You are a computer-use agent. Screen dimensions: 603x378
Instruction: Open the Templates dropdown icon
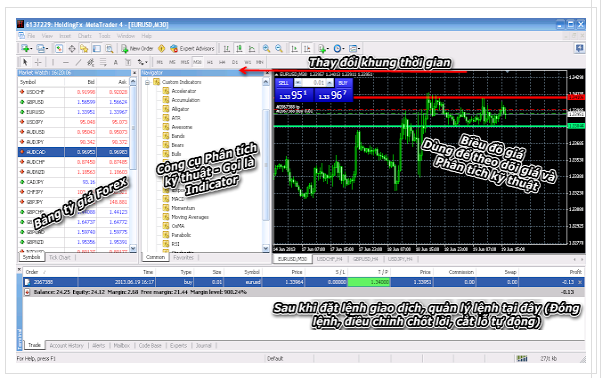(x=354, y=48)
